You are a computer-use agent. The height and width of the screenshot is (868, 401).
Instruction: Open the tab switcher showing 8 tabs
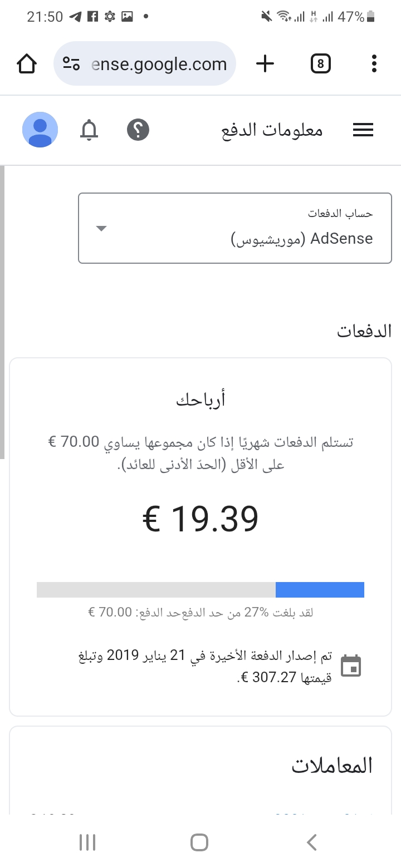320,64
